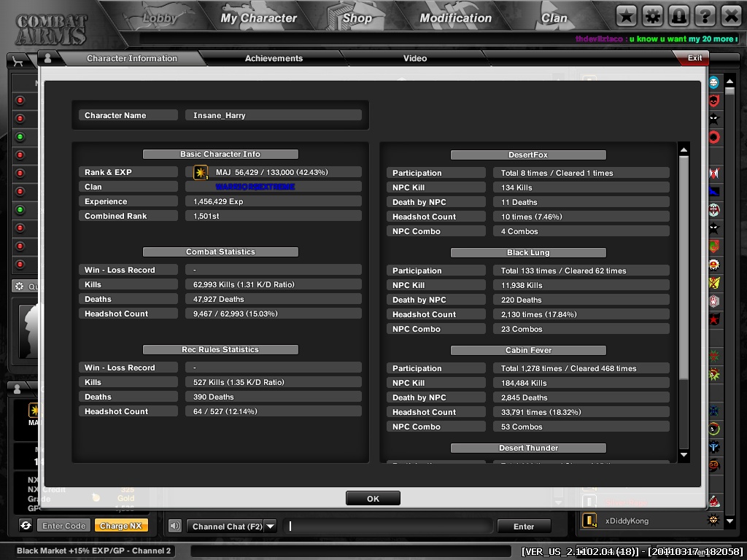Click the Enter button next to the chat box
747x560 pixels.
coord(524,526)
